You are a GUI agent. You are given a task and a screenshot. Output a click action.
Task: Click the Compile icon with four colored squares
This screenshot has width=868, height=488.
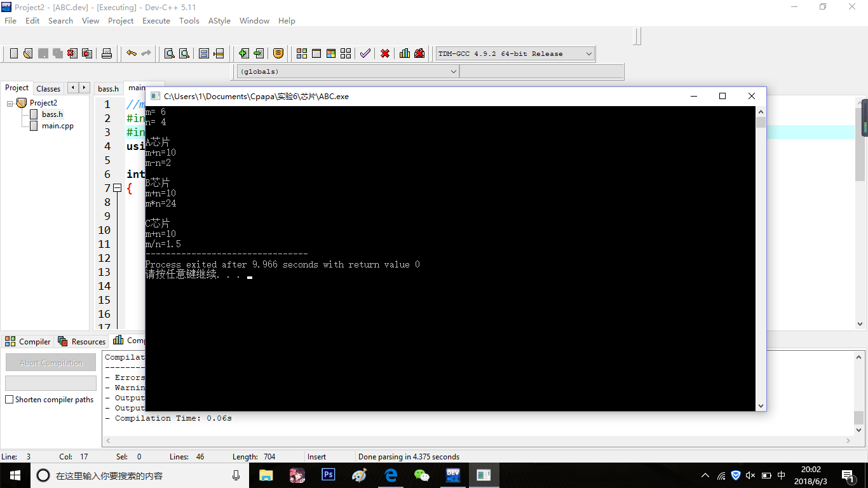coord(302,53)
